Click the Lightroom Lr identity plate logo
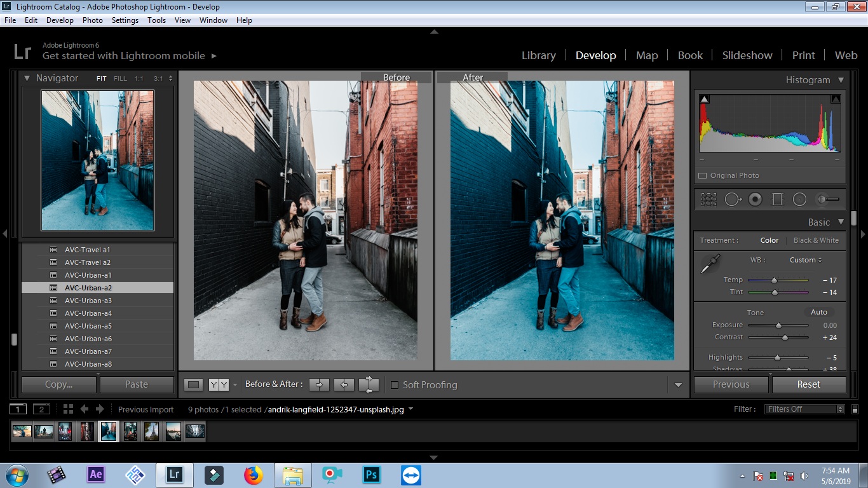This screenshot has width=868, height=488. (x=22, y=51)
